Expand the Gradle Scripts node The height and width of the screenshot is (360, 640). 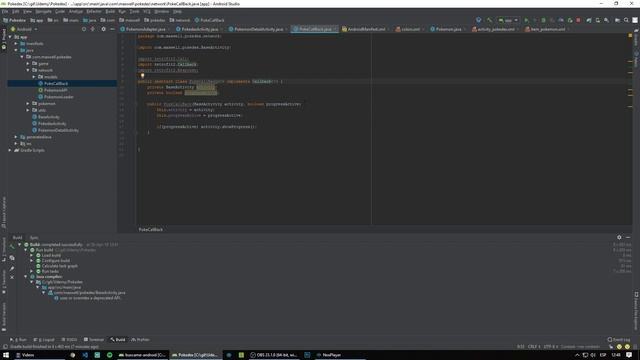tap(10, 150)
